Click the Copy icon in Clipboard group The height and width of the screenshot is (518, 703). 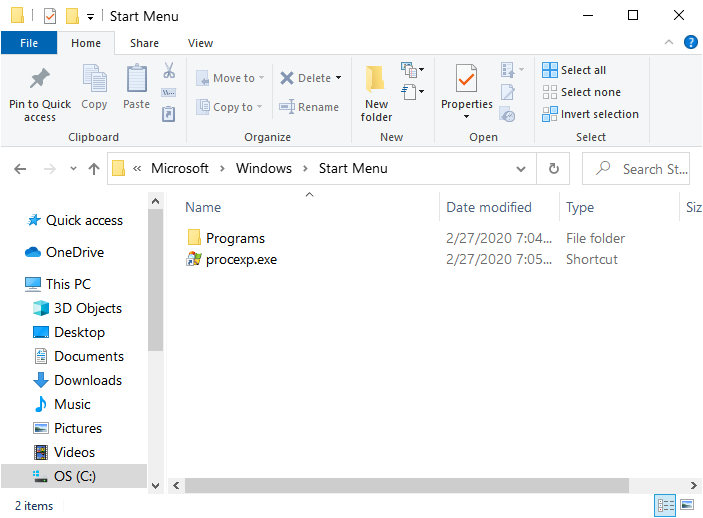(94, 78)
